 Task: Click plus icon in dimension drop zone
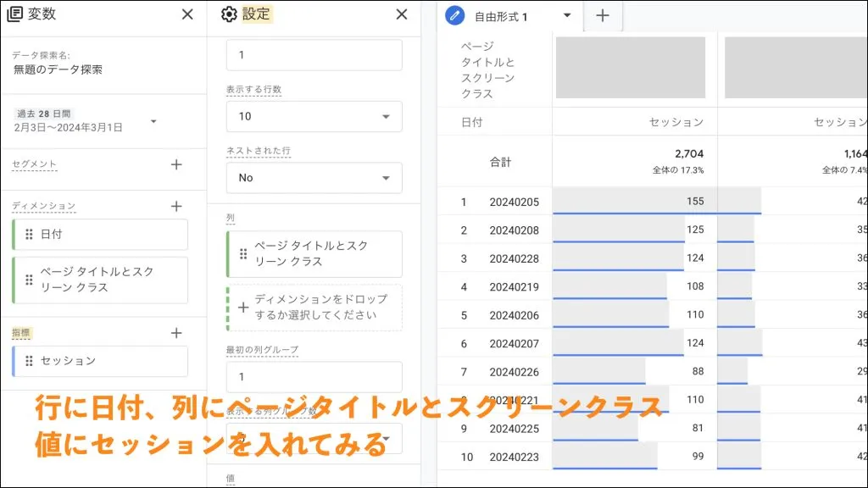[243, 308]
